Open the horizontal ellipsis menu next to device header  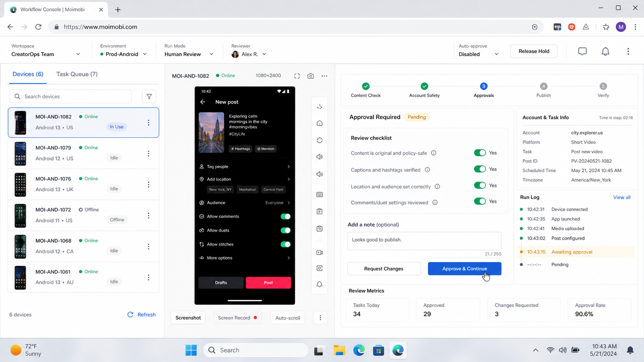pos(324,76)
